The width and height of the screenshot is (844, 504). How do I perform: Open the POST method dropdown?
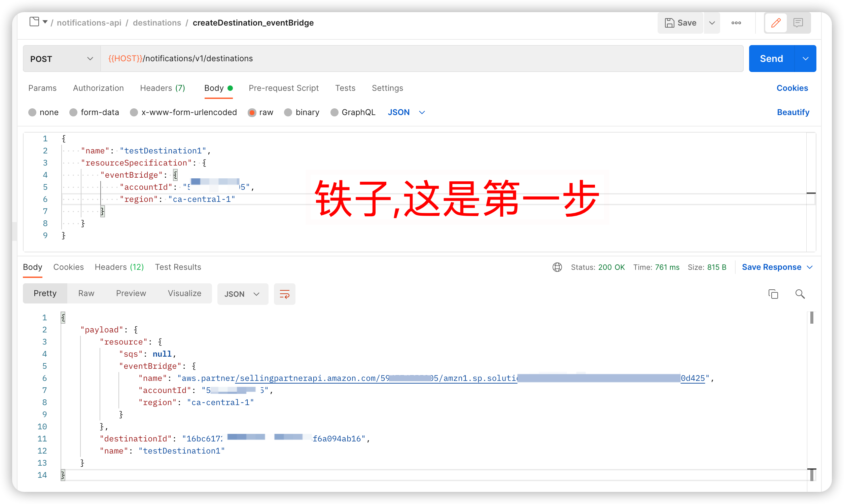(x=62, y=59)
